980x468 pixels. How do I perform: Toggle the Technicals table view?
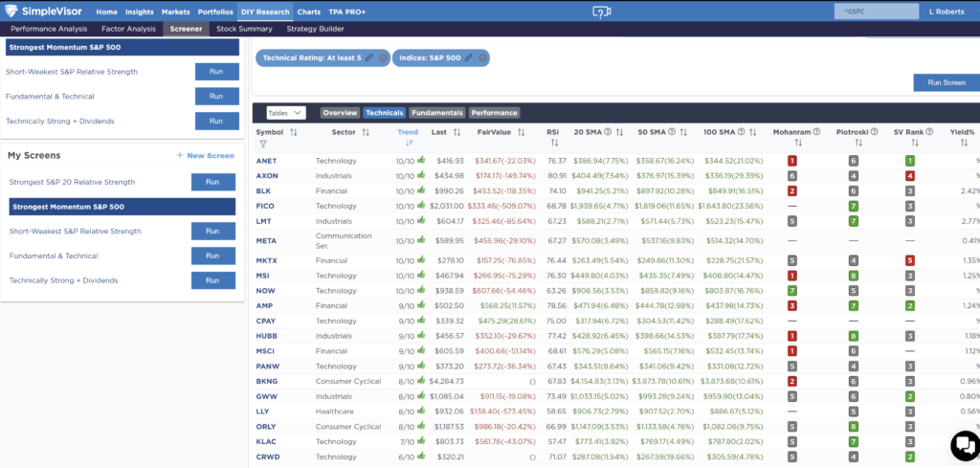(385, 113)
